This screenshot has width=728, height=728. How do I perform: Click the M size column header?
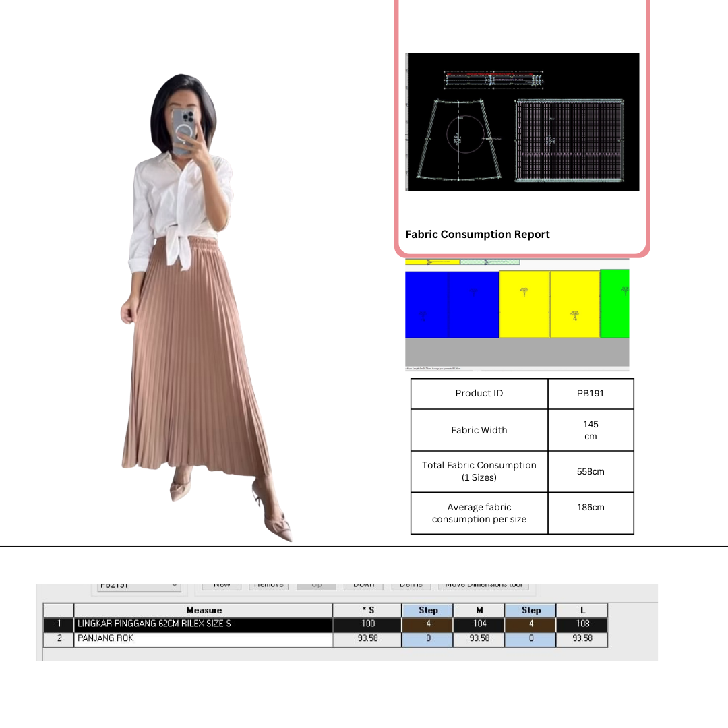479,610
